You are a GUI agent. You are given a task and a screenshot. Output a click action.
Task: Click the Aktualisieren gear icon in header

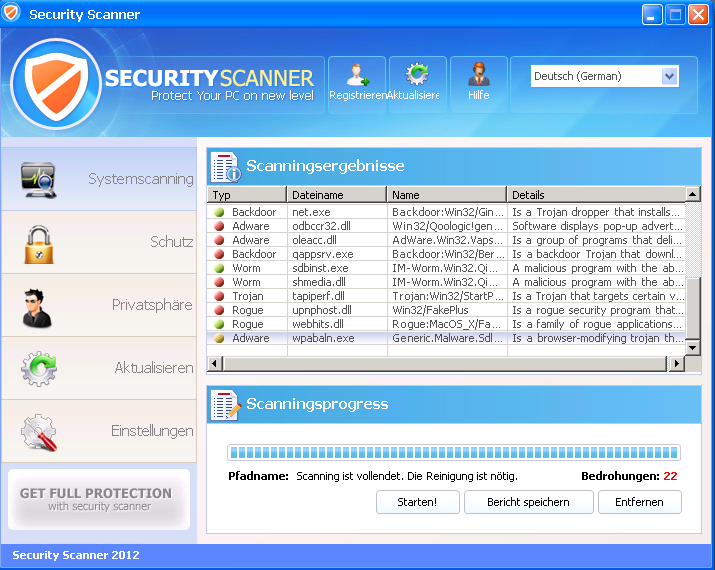pyautogui.click(x=417, y=74)
